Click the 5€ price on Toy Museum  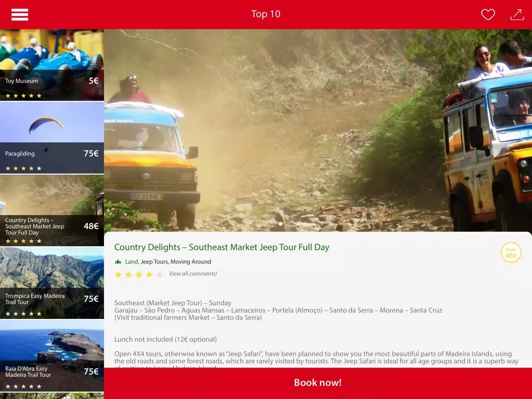[x=94, y=81]
